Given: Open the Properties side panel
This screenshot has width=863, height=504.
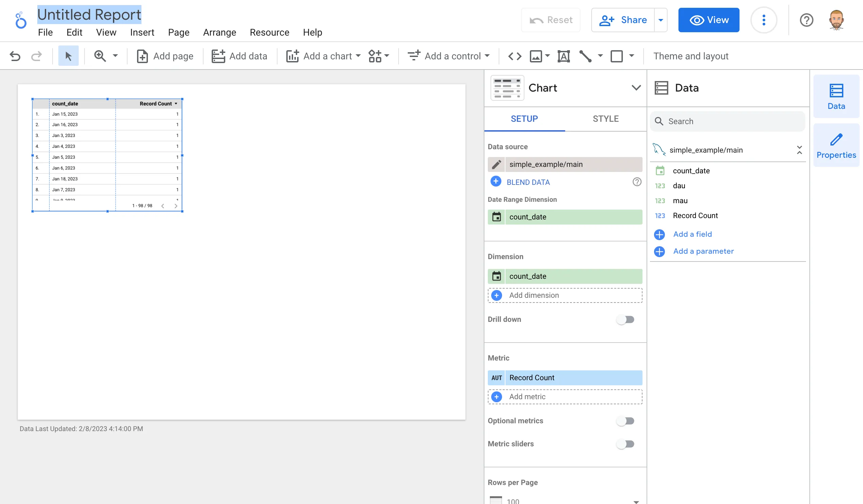Looking at the screenshot, I should [x=836, y=146].
